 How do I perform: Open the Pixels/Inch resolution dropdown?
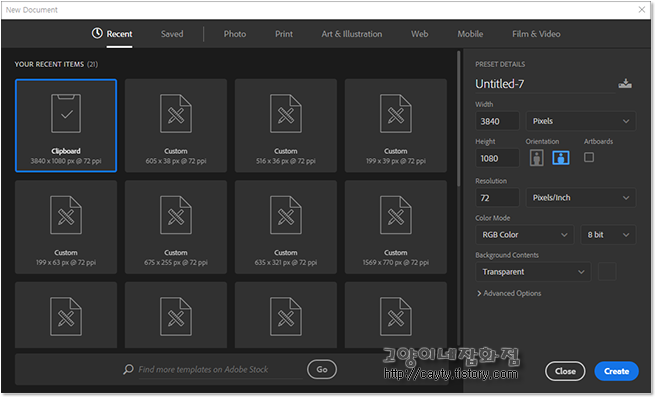581,198
